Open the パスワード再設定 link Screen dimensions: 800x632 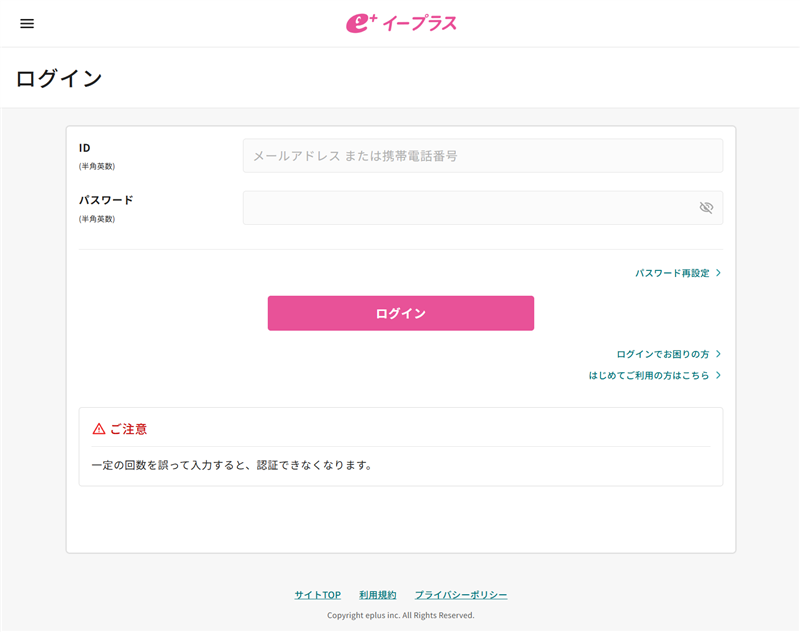point(671,273)
